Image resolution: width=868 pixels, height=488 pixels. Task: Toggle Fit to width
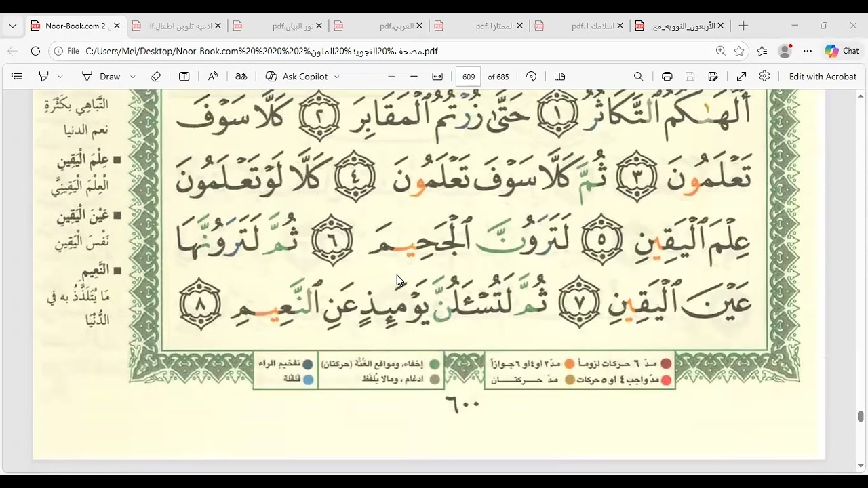click(437, 77)
